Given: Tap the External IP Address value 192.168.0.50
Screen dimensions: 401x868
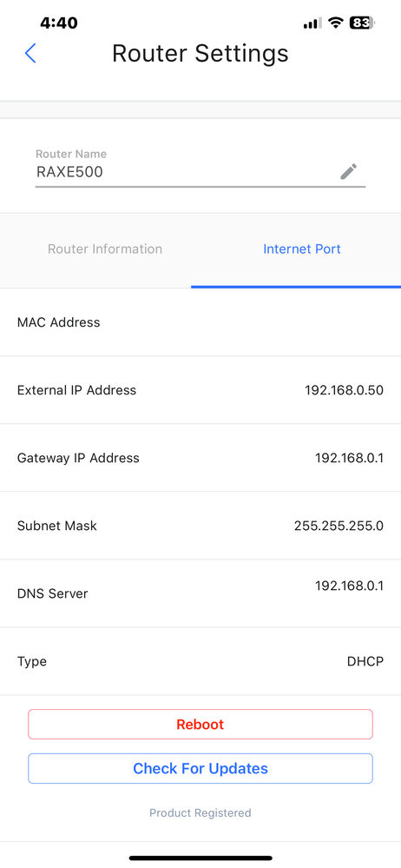Looking at the screenshot, I should point(344,390).
